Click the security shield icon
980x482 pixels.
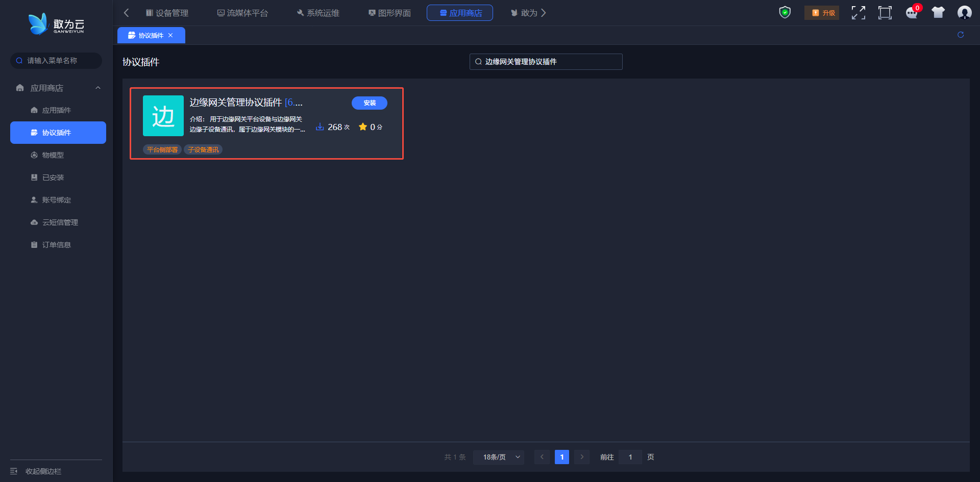coord(785,12)
